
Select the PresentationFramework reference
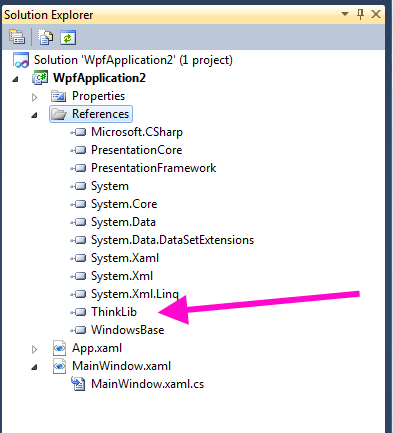(x=153, y=168)
